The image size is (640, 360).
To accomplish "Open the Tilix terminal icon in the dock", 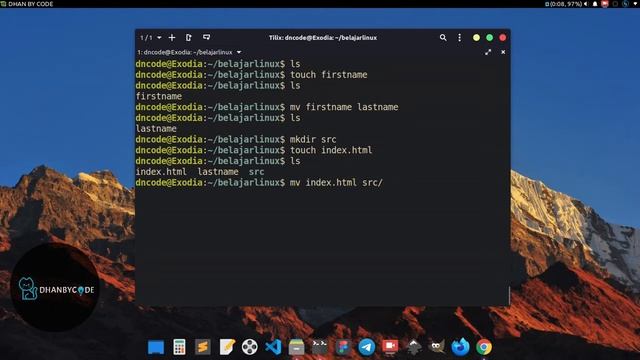I will point(320,347).
